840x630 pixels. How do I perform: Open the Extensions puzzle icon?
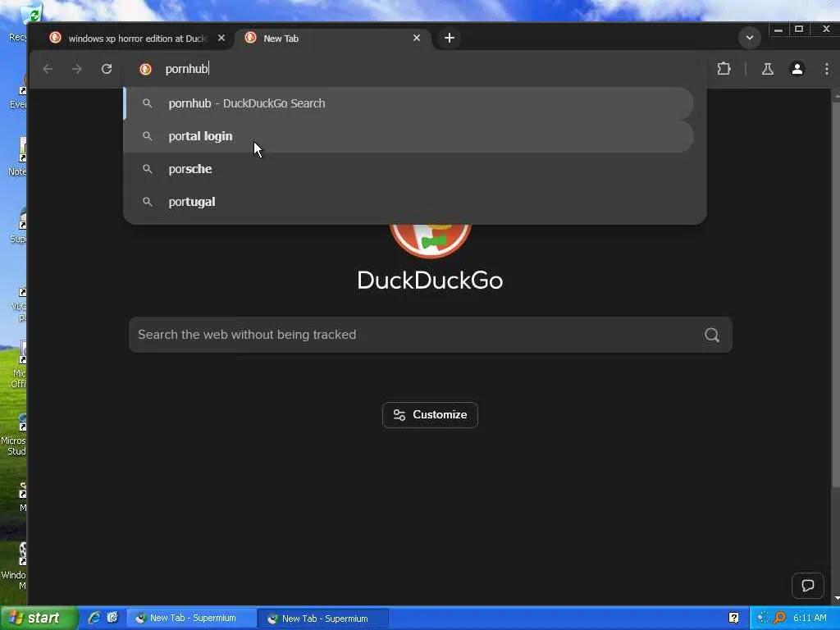pos(724,69)
